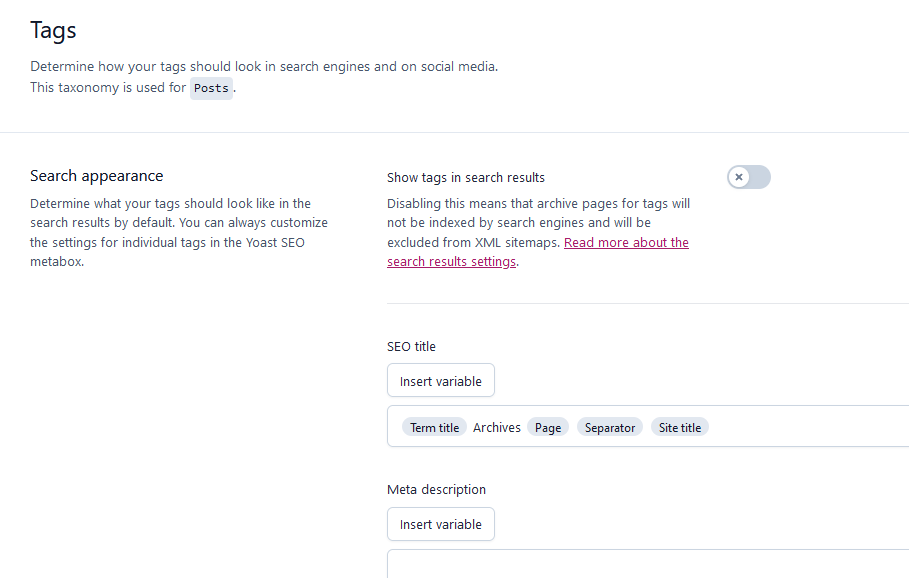Click Insert variable button under SEO title
909x578 pixels.
click(x=441, y=380)
